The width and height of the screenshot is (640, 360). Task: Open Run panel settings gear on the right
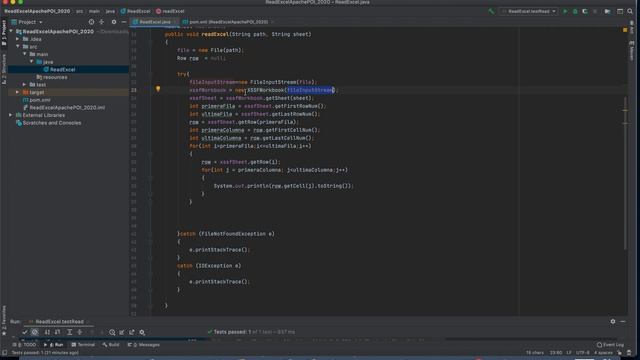click(x=613, y=322)
